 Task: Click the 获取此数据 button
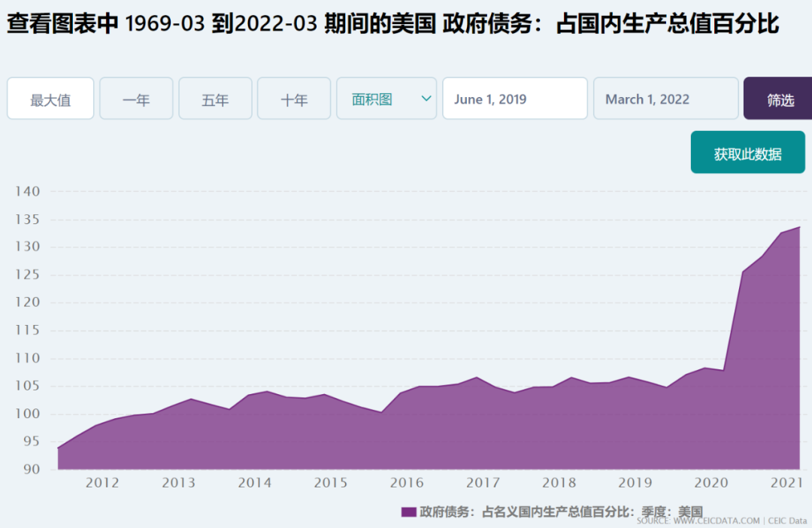tap(748, 153)
